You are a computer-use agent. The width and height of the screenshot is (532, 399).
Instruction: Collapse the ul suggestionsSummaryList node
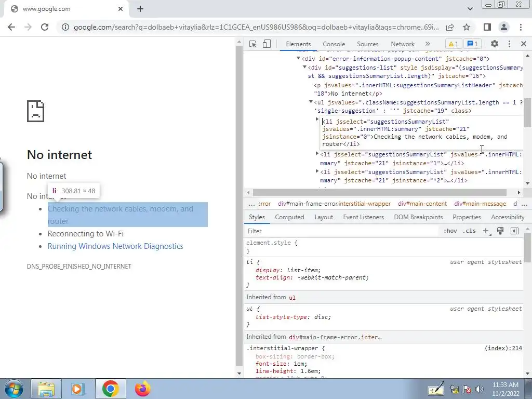311,102
